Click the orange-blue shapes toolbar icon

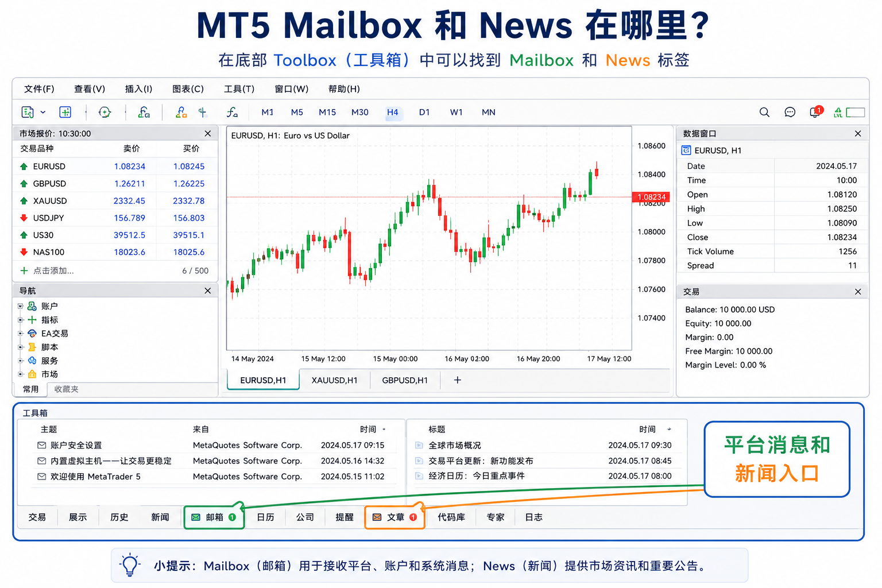point(181,113)
